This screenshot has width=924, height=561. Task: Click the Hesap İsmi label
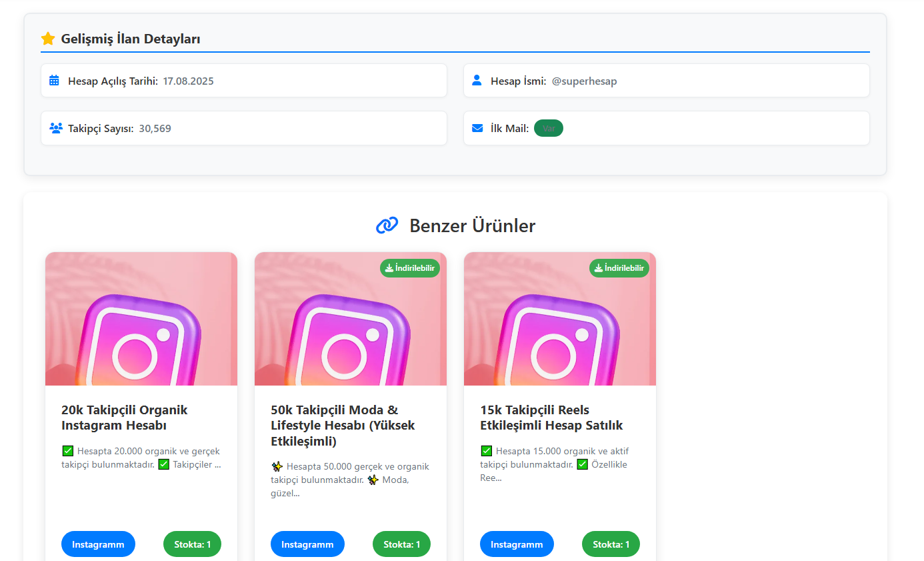[519, 81]
